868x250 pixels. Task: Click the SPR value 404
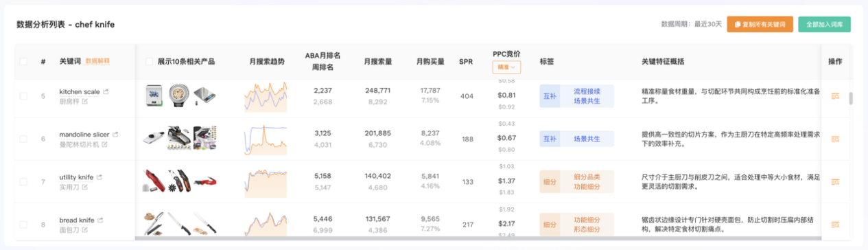467,96
